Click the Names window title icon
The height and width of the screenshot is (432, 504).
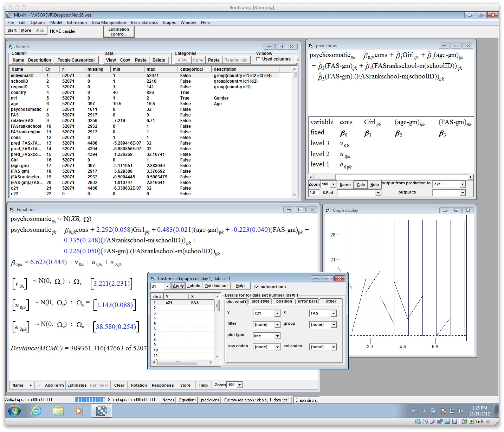pyautogui.click(x=12, y=47)
